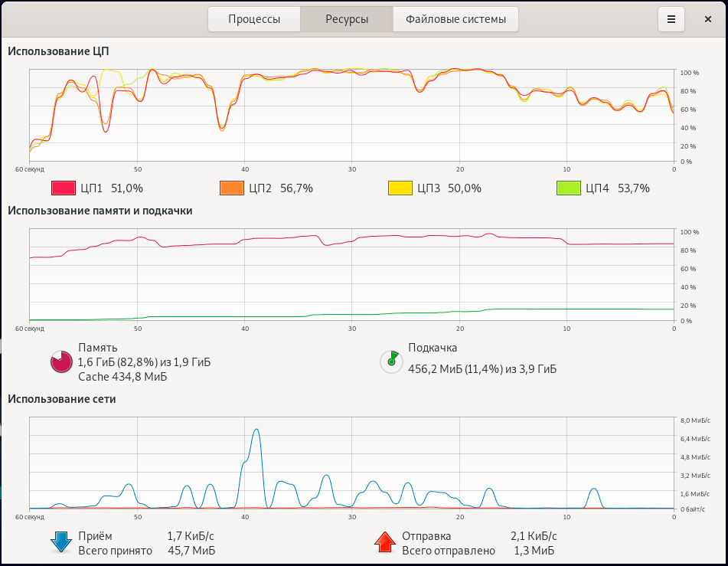Screen dimensions: 728x566
Task: Click the swap pie chart icon
Action: [x=391, y=362]
